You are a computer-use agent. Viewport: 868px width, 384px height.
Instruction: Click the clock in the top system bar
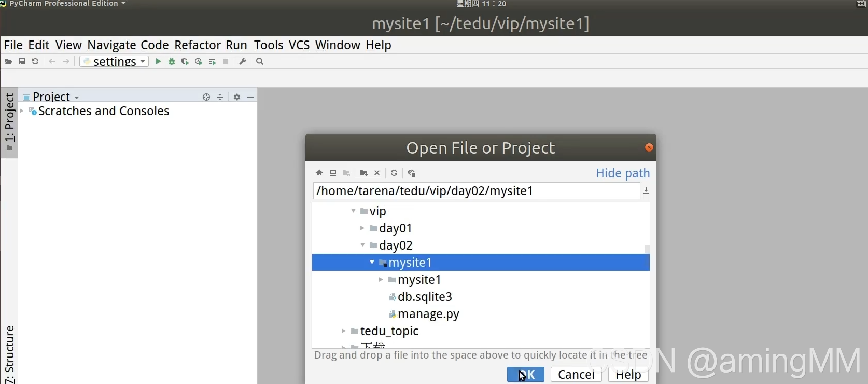pos(481,4)
